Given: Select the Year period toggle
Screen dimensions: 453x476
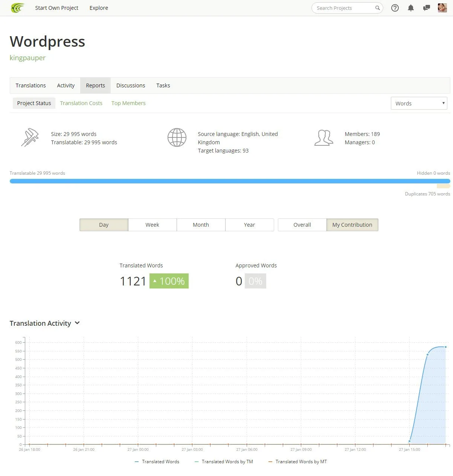Looking at the screenshot, I should click(x=250, y=225).
